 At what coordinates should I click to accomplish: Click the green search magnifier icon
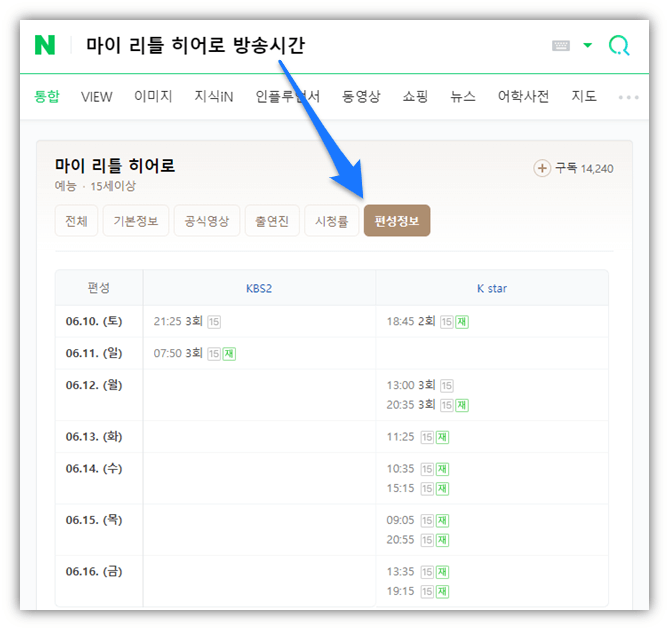pos(619,45)
